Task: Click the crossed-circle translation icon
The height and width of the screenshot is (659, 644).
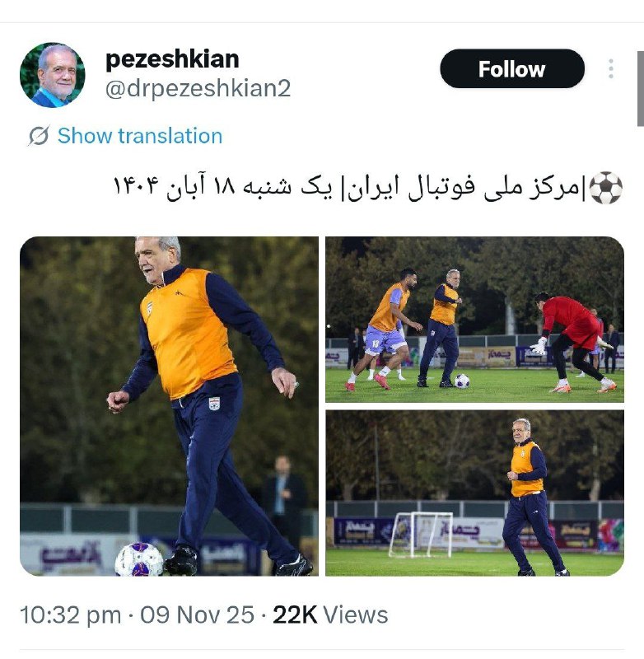Action: point(39,136)
